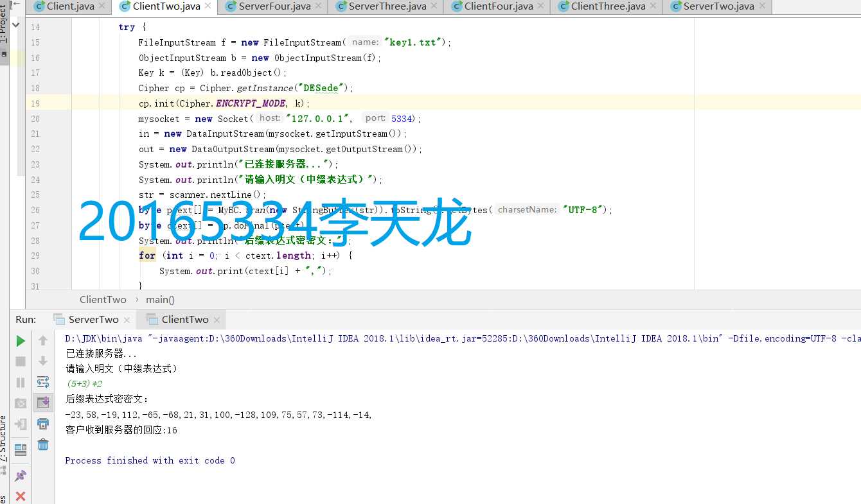
Task: Click the "key1.txt" string in code
Action: (414, 42)
